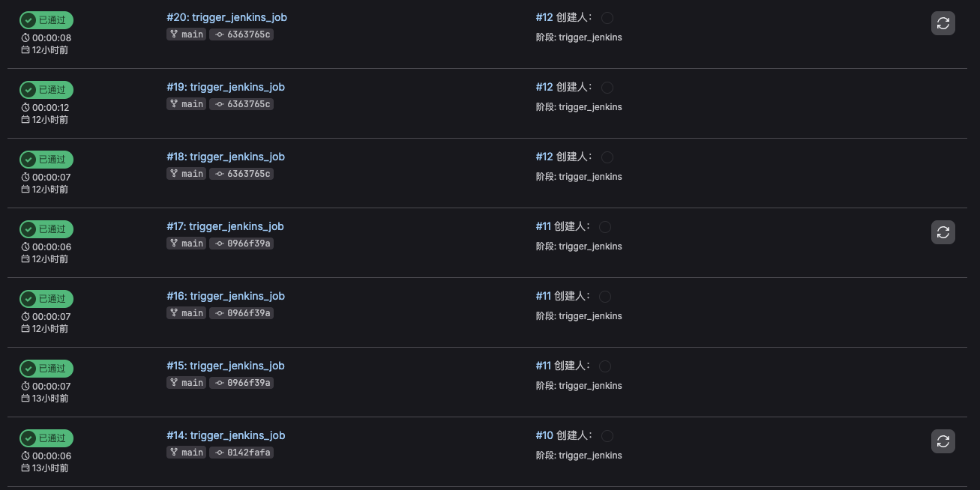Screen dimensions: 980x490
Task: Open commit 0966f39a on job #17
Action: [x=242, y=244]
